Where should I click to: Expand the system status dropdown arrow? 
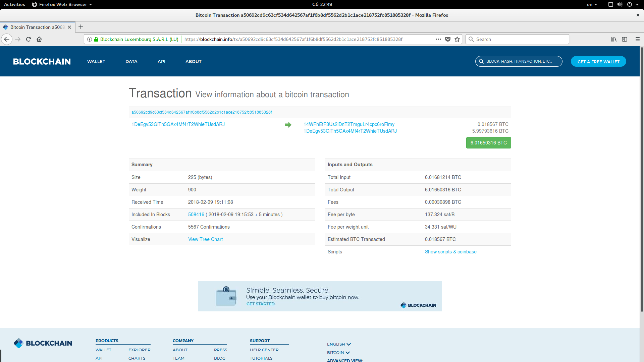(637, 4)
